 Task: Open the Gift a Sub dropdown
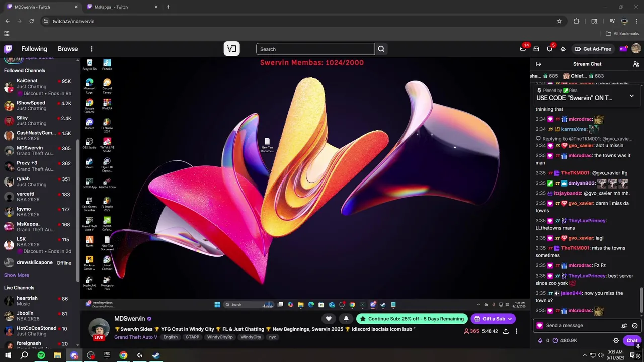point(494,319)
